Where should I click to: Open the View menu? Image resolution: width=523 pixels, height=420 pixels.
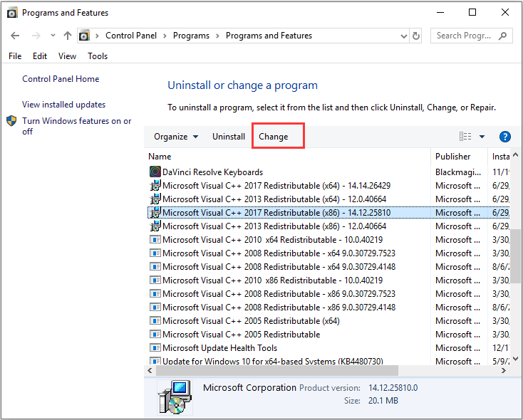(x=67, y=56)
